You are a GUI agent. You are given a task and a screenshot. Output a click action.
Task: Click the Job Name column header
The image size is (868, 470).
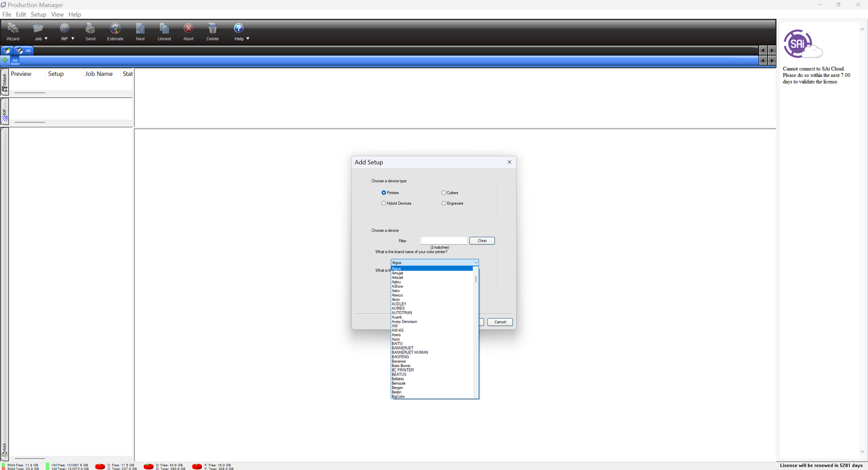(99, 74)
